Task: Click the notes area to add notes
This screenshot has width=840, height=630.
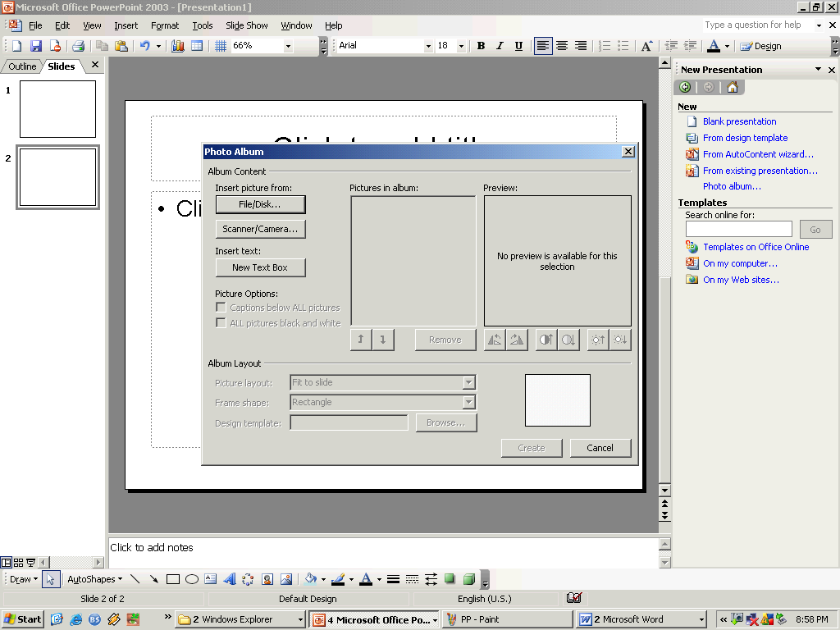Action: coord(383,552)
